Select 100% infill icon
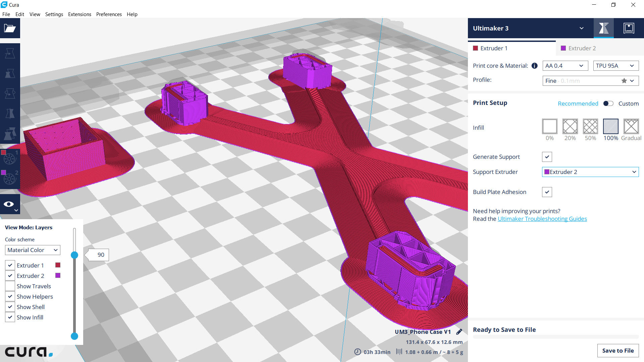Viewport: 644px width, 362px height. point(611,126)
